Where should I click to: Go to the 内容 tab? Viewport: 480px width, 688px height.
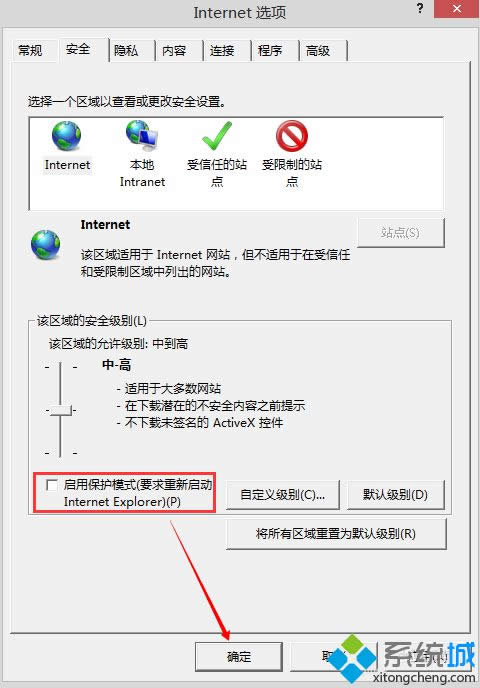pyautogui.click(x=174, y=51)
